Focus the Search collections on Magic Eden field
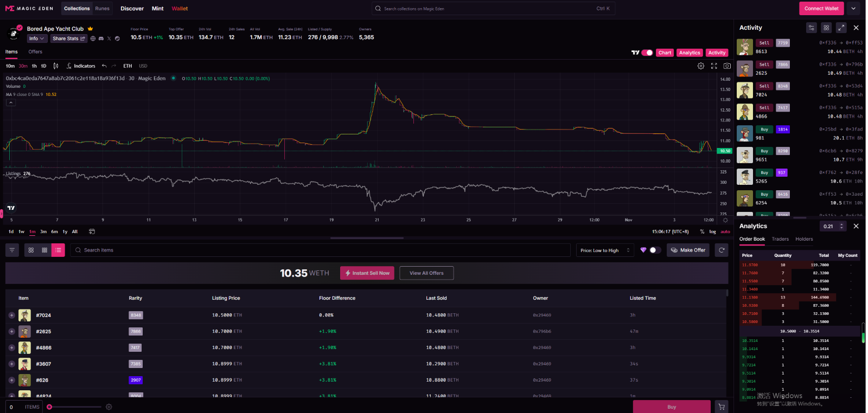868x413 pixels. click(x=493, y=9)
